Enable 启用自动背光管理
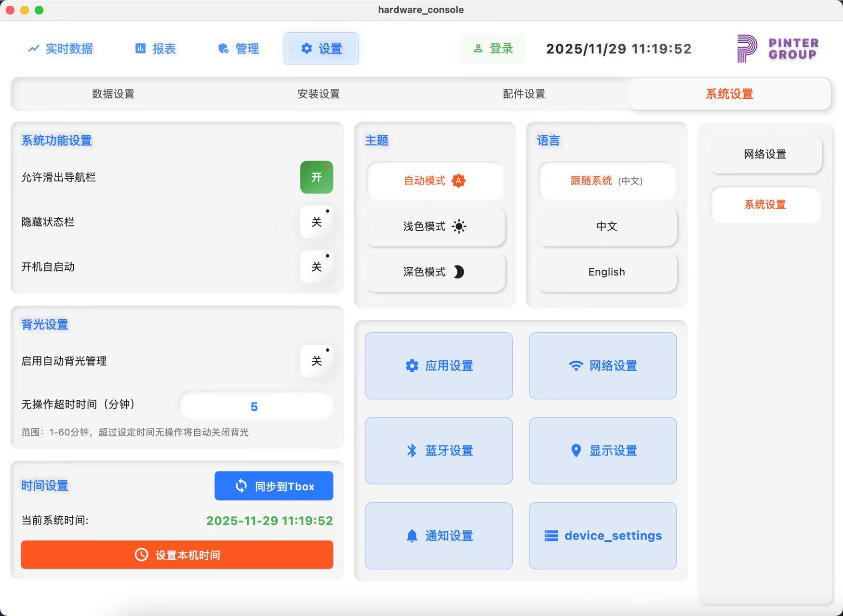The width and height of the screenshot is (843, 616). pos(317,360)
